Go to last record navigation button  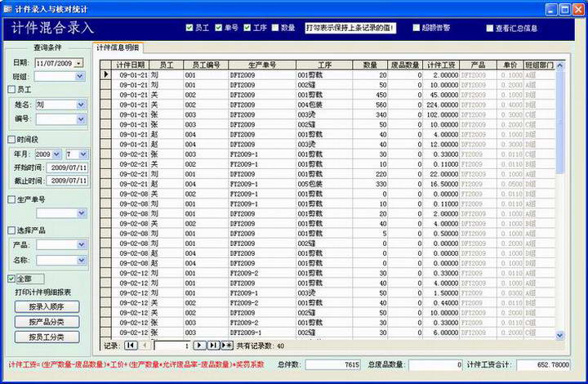coord(213,346)
